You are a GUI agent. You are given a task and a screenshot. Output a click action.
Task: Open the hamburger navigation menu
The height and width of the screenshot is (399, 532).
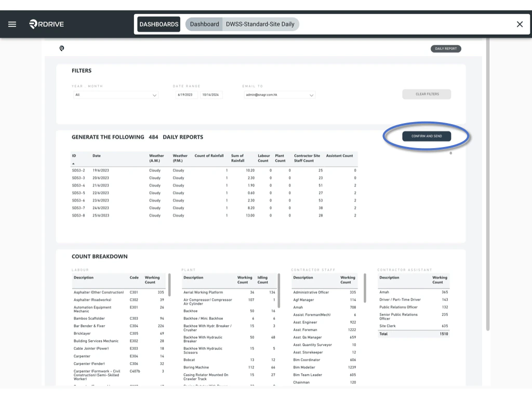tap(12, 24)
